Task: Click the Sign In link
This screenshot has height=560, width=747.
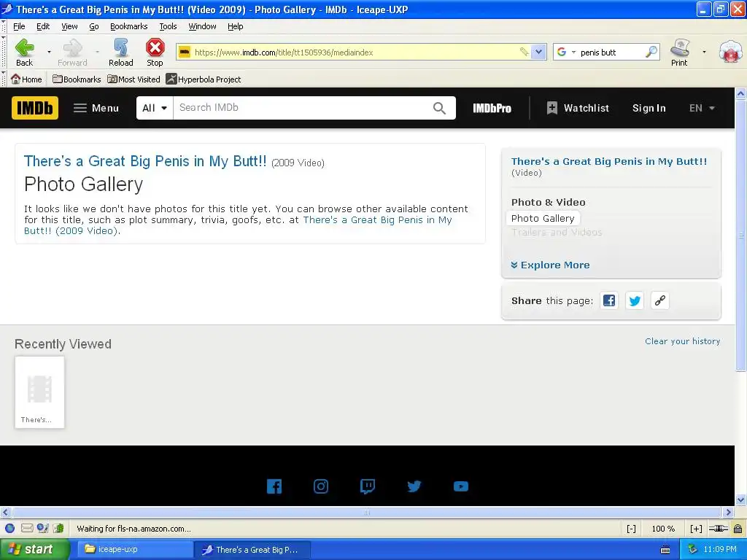Action: click(649, 108)
